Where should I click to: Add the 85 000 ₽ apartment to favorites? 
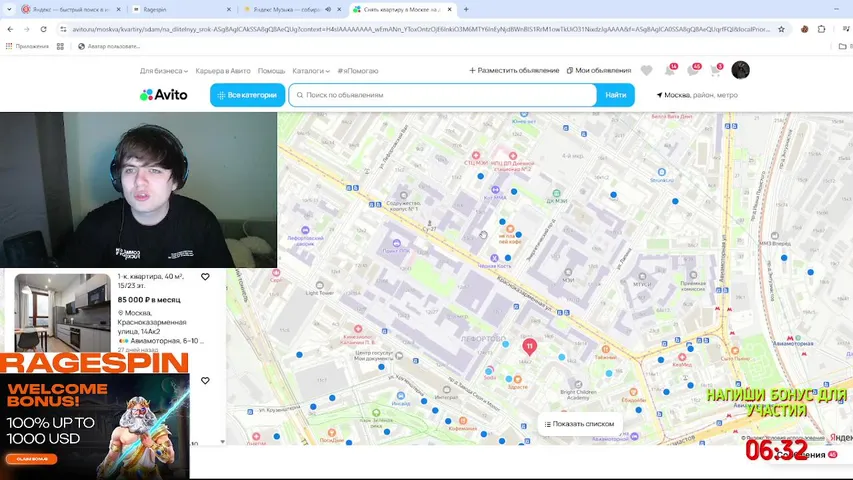click(205, 276)
